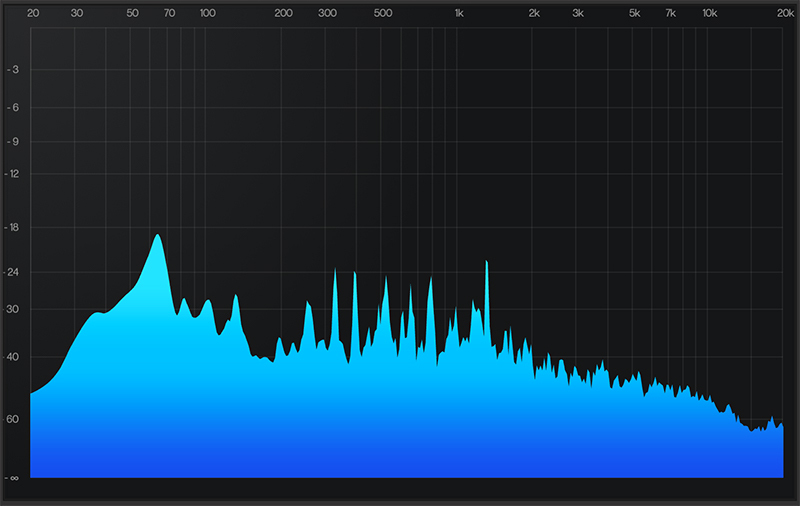Click the 200 Hz frequency label
Viewport: 800px width, 506px height.
283,14
